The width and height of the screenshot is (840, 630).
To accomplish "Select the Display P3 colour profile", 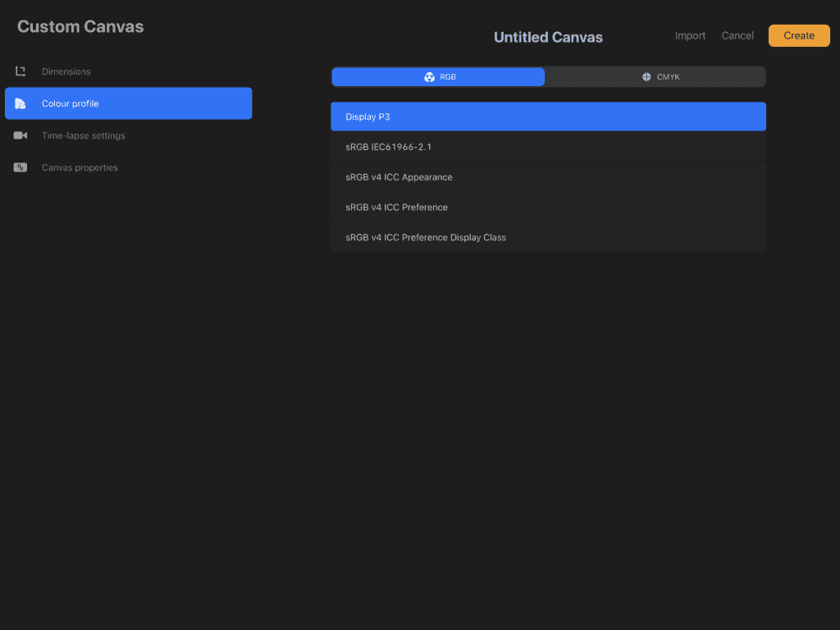I will (x=548, y=116).
